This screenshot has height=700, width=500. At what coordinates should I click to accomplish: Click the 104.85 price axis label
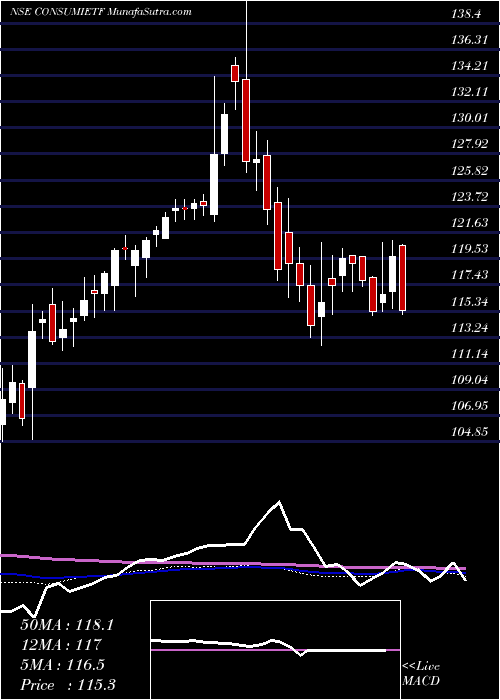point(469,433)
